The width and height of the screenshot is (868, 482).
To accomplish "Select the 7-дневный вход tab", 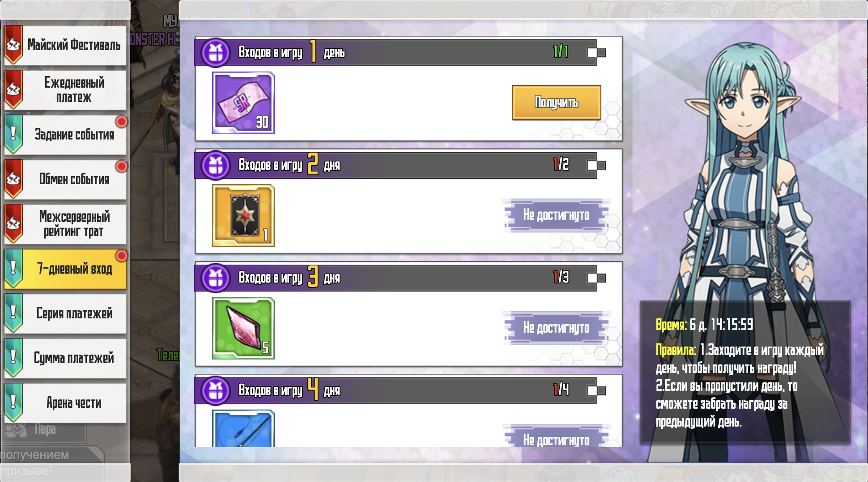I will pos(65,269).
